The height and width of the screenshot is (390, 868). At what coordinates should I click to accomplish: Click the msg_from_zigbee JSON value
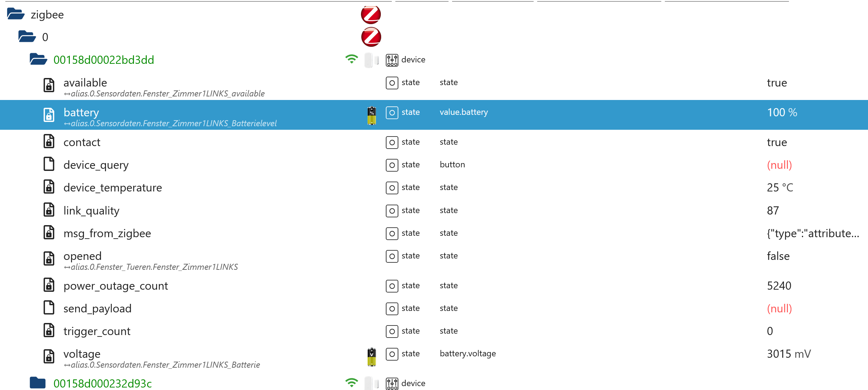point(812,233)
